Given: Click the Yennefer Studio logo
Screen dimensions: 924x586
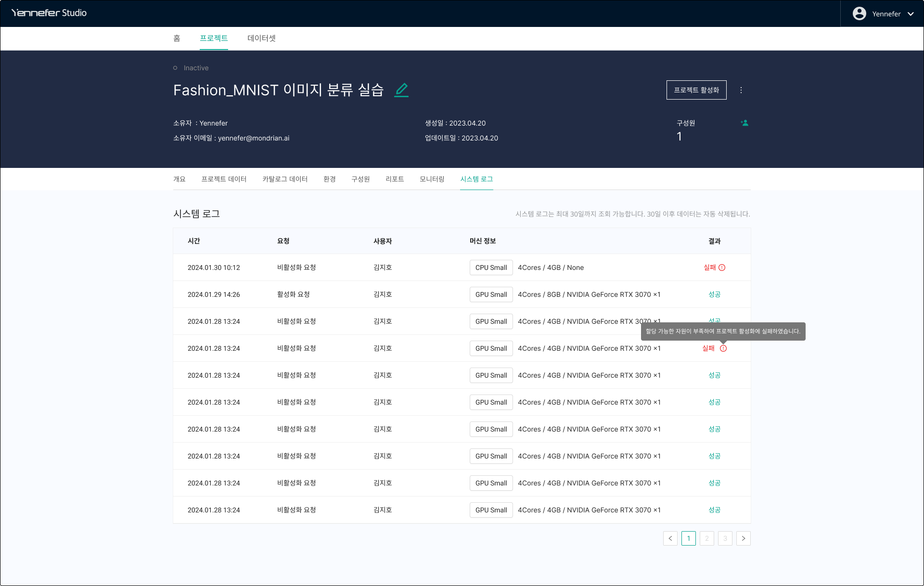Looking at the screenshot, I should pyautogui.click(x=49, y=13).
